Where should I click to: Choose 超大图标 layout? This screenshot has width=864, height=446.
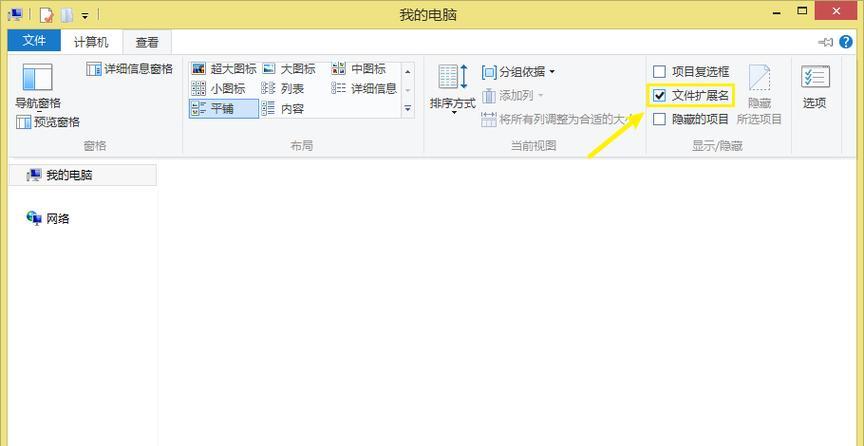click(x=224, y=69)
